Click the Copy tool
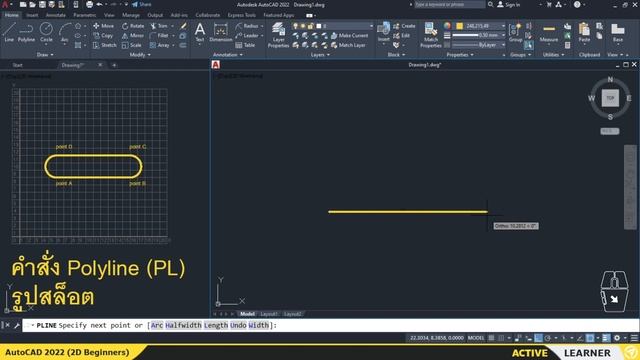Viewport: 640px width, 360px height. pyautogui.click(x=103, y=36)
